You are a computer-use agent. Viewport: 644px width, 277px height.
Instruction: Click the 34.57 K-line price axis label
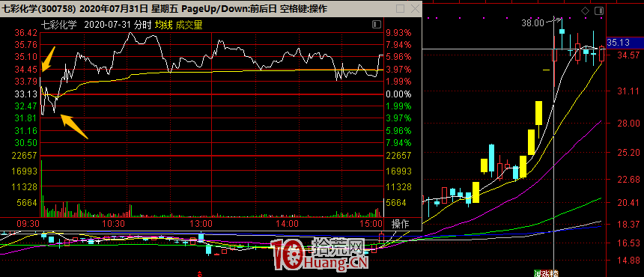[x=629, y=55]
